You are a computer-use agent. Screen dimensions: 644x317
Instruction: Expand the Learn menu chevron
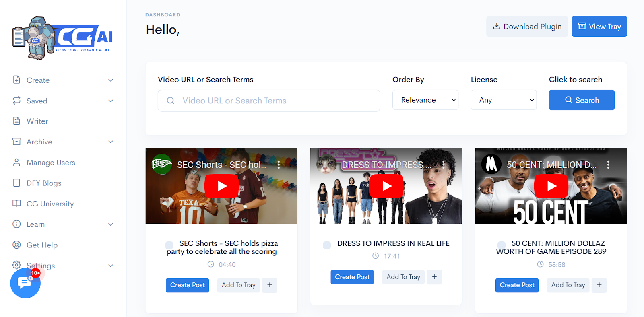coord(111,224)
